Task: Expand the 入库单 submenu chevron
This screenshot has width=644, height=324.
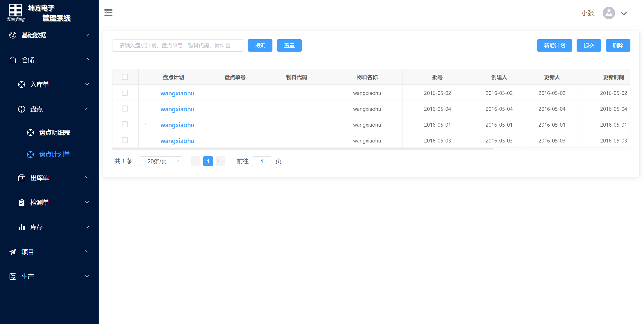Action: tap(87, 84)
